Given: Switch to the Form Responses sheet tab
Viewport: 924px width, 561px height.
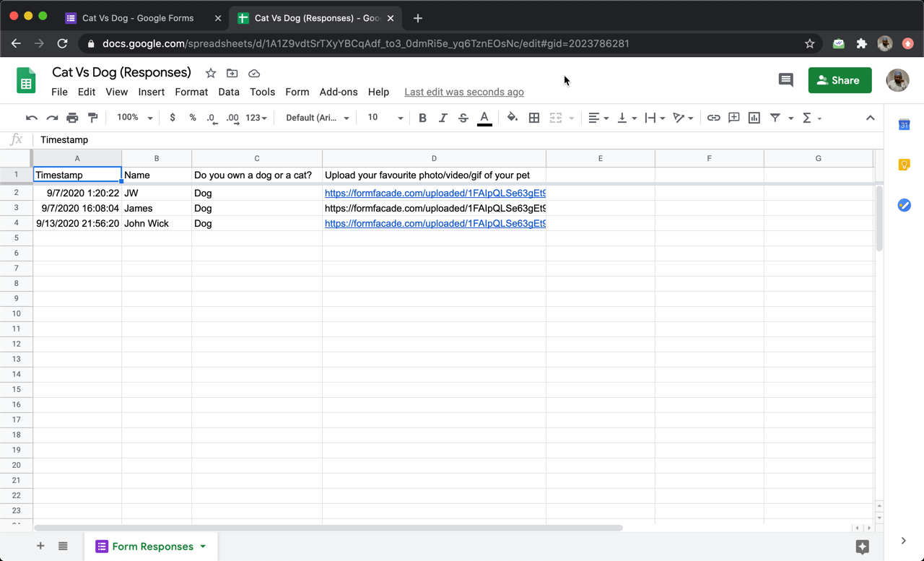Looking at the screenshot, I should pos(152,547).
